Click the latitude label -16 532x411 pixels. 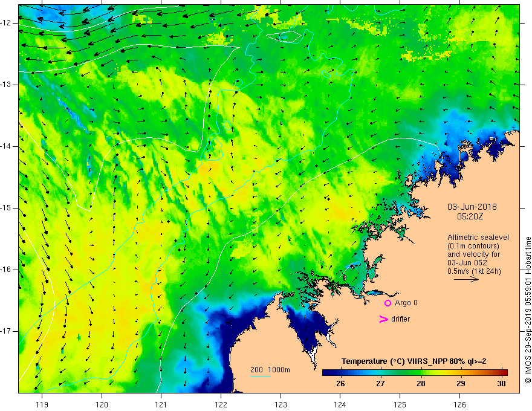(7, 270)
